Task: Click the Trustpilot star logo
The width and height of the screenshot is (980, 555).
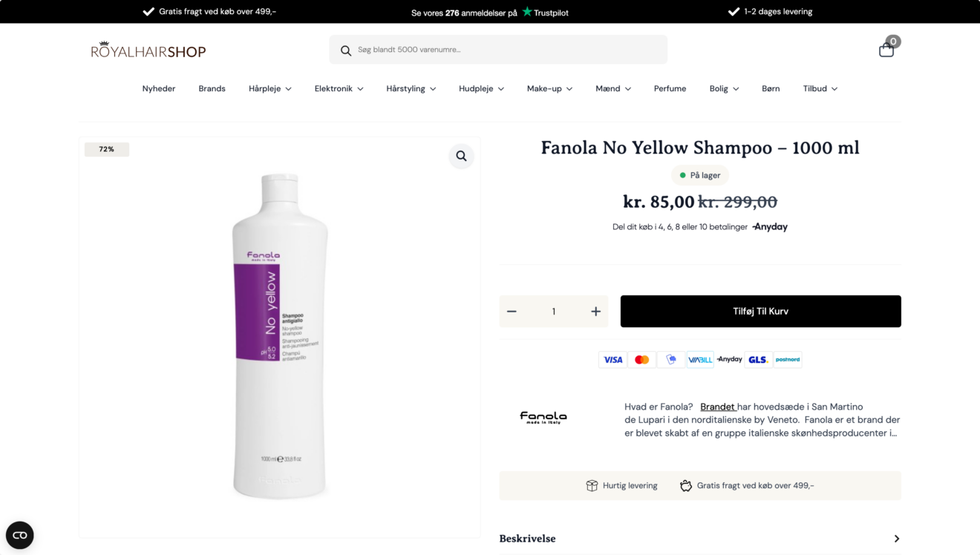Action: [527, 12]
